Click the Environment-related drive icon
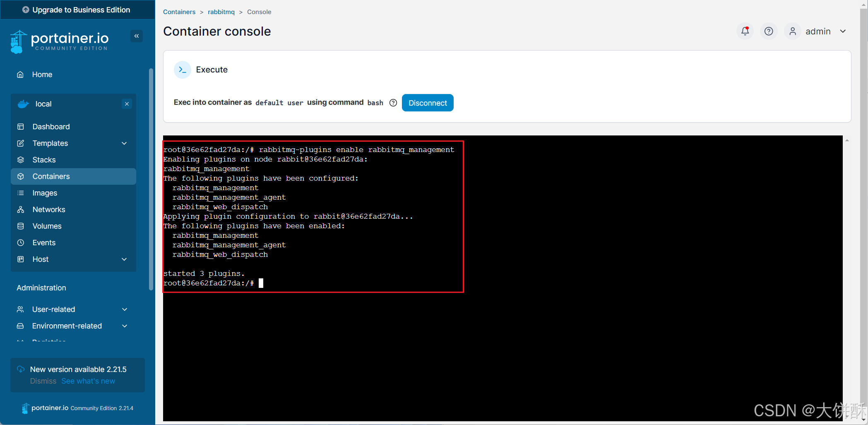868x425 pixels. (x=20, y=326)
